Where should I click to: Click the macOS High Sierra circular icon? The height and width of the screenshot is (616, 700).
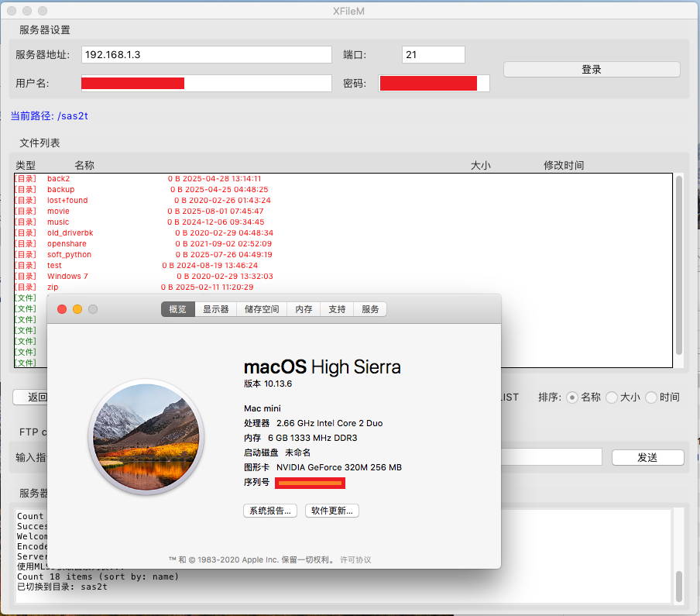coord(146,436)
